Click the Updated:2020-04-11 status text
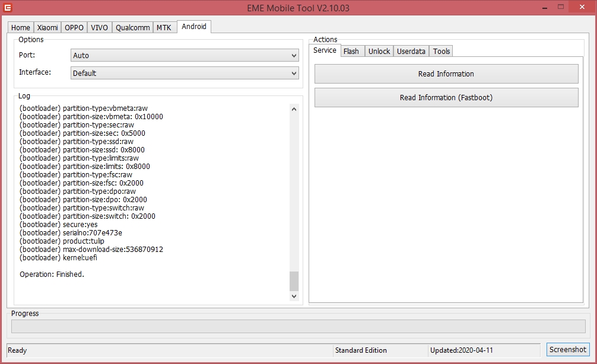Viewport: 597px width, 364px height. [462, 350]
